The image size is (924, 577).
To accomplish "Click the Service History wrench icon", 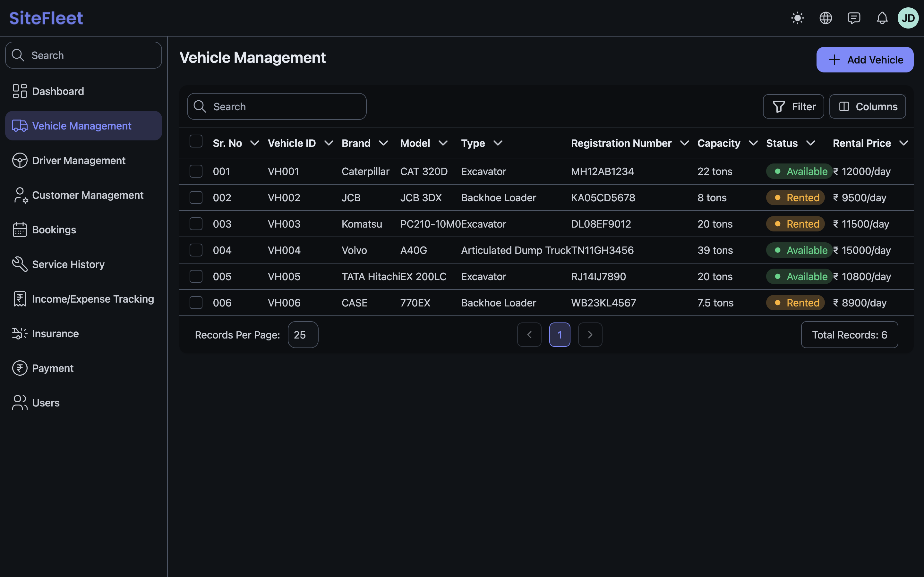I will tap(20, 264).
